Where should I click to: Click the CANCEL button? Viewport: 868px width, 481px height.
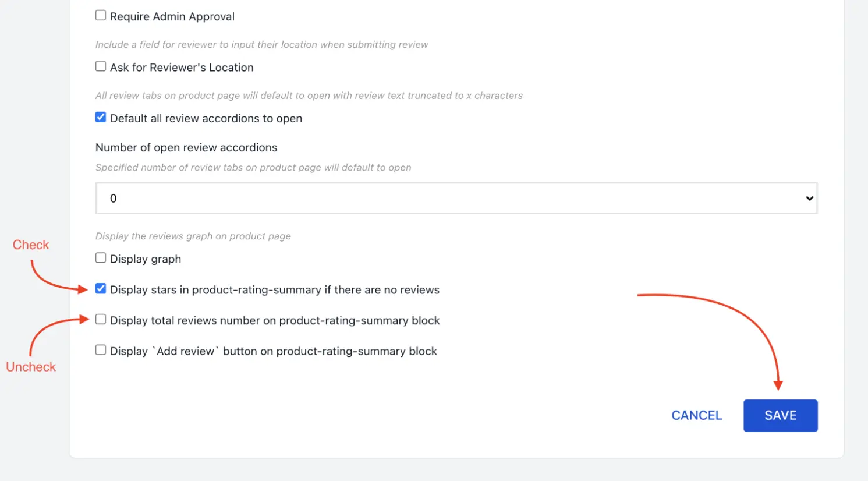coord(696,415)
